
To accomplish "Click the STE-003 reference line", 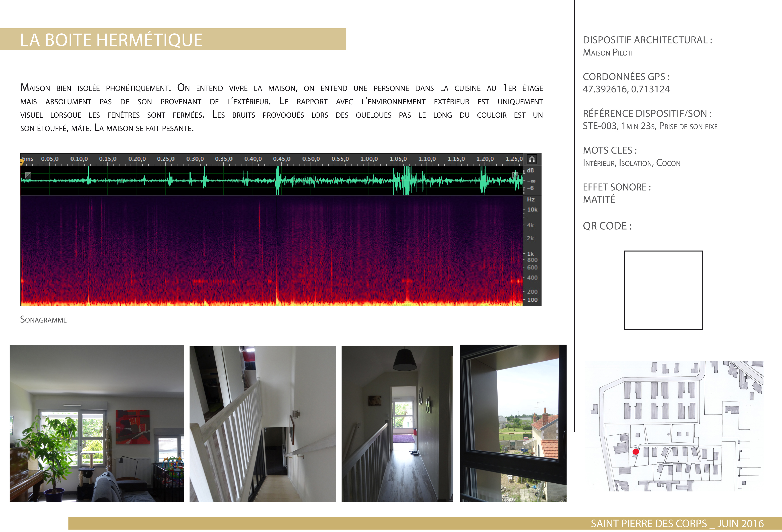I will [650, 126].
